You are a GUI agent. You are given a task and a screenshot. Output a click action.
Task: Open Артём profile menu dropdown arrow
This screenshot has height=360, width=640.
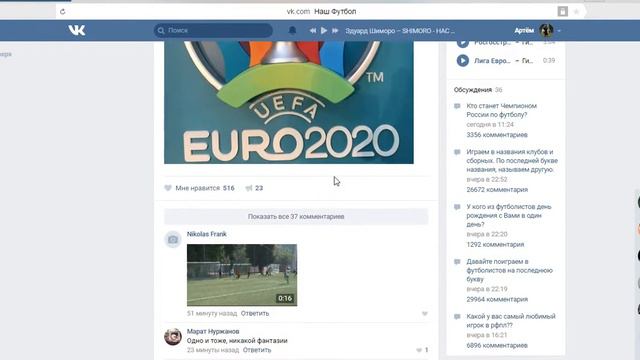pyautogui.click(x=559, y=31)
